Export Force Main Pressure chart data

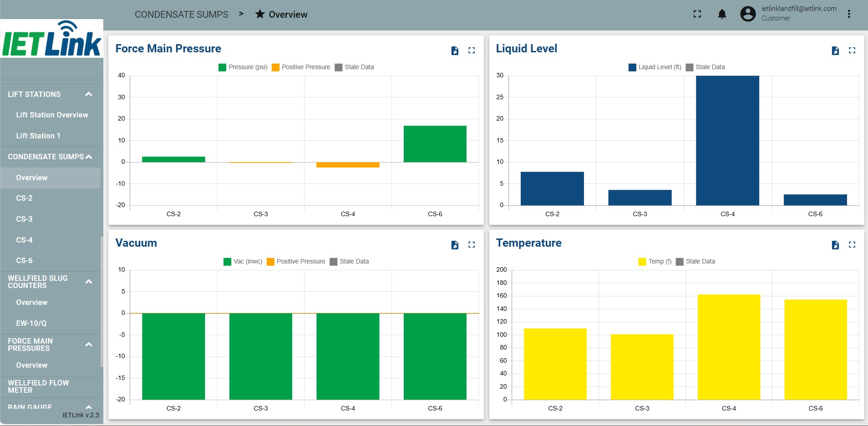tap(455, 51)
